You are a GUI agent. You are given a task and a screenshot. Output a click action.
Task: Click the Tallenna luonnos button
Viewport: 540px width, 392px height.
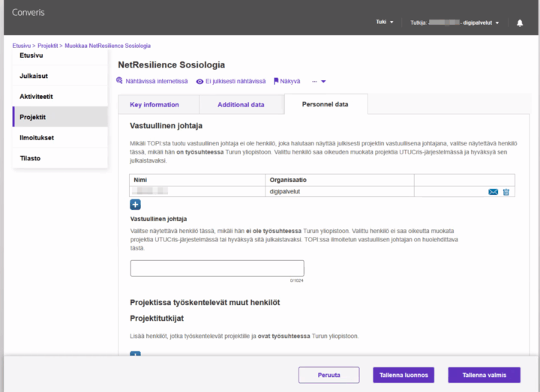coord(403,375)
